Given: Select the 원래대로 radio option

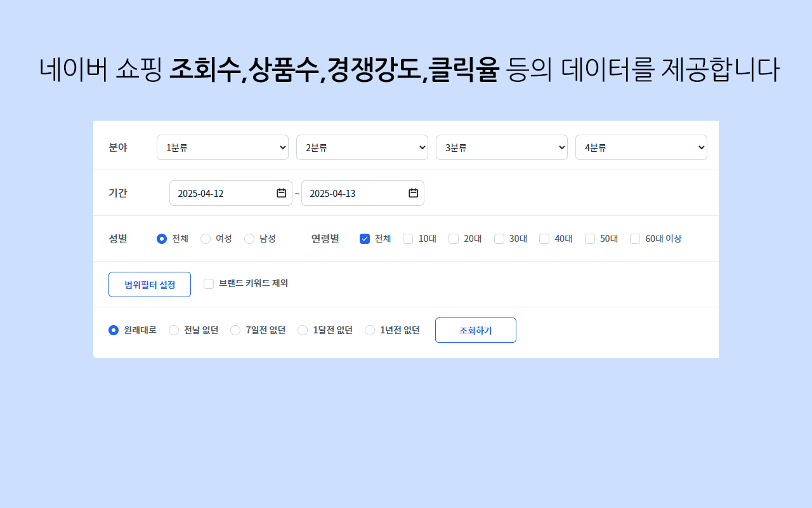Looking at the screenshot, I should pos(114,330).
